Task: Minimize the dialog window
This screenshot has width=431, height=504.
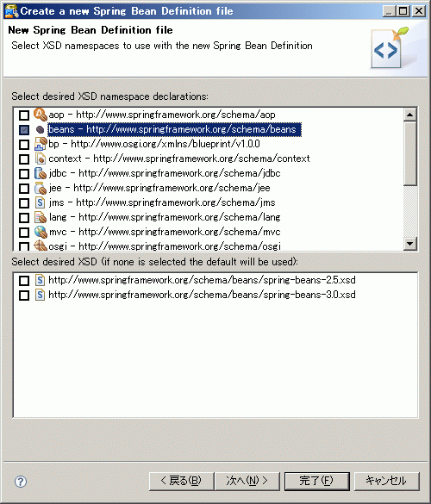Action: (389, 11)
